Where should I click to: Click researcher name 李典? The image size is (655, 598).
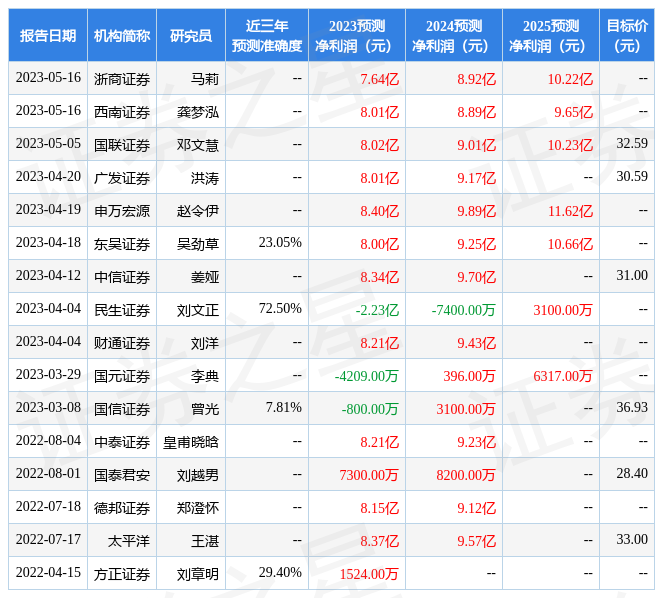(205, 376)
